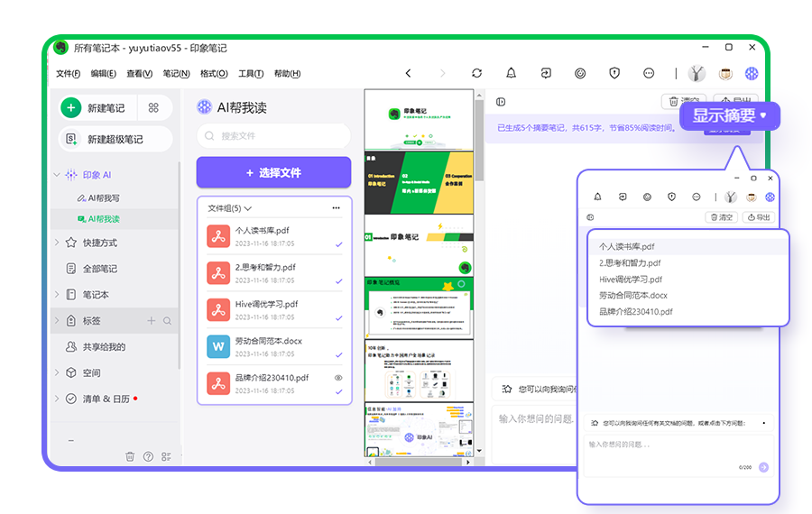The height and width of the screenshot is (514, 812).
Task: Toggle the eye icon on 品牌介绍230410.pdf
Action: point(338,377)
